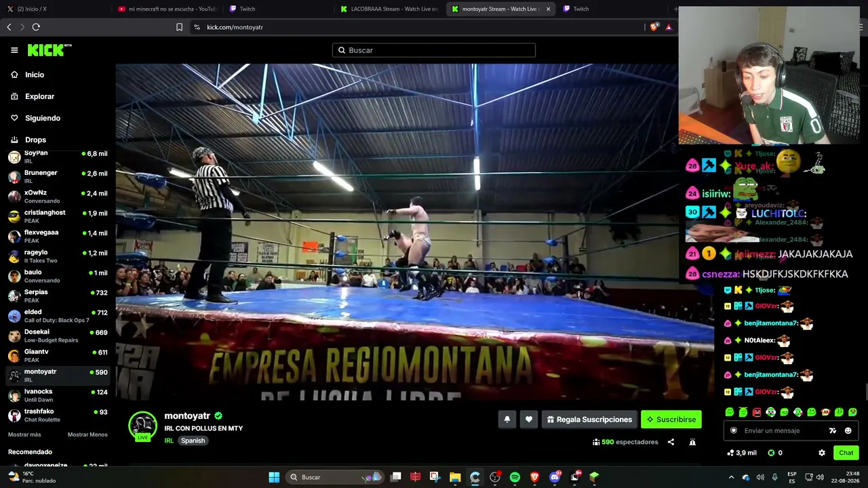Go back in browser history
The width and height of the screenshot is (868, 488).
click(9, 27)
